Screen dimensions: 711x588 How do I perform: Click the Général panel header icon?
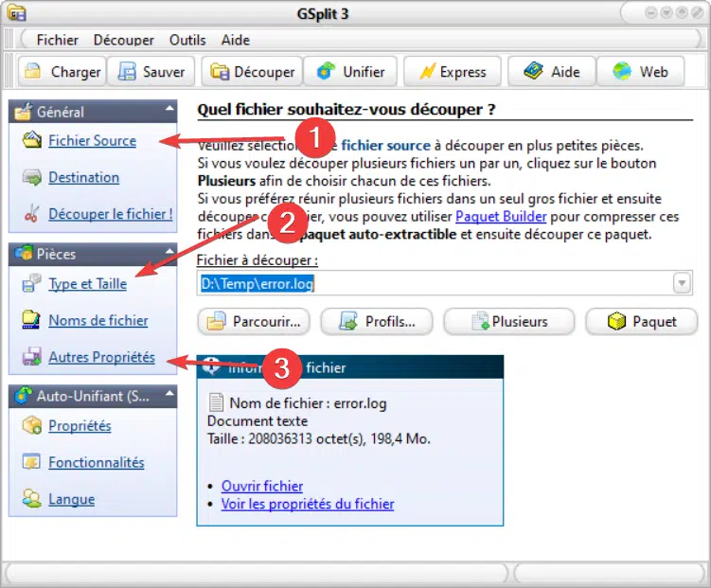coord(23,112)
